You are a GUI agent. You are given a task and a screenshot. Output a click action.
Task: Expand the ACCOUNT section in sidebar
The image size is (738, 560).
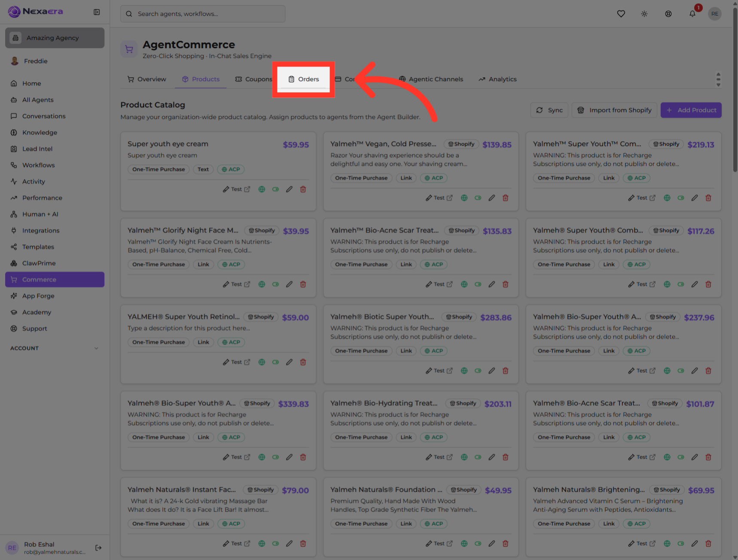coord(55,348)
